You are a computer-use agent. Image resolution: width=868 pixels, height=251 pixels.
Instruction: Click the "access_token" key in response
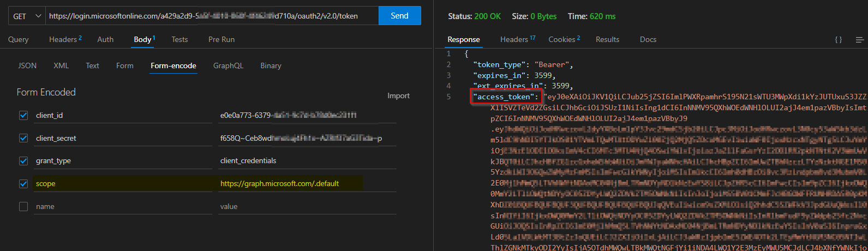click(504, 97)
